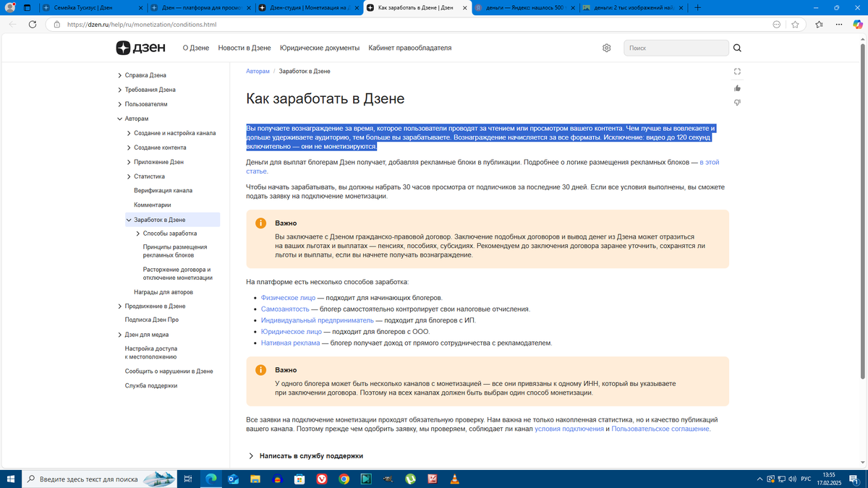This screenshot has width=868, height=488.
Task: View site information icon in address bar
Action: tap(56, 24)
